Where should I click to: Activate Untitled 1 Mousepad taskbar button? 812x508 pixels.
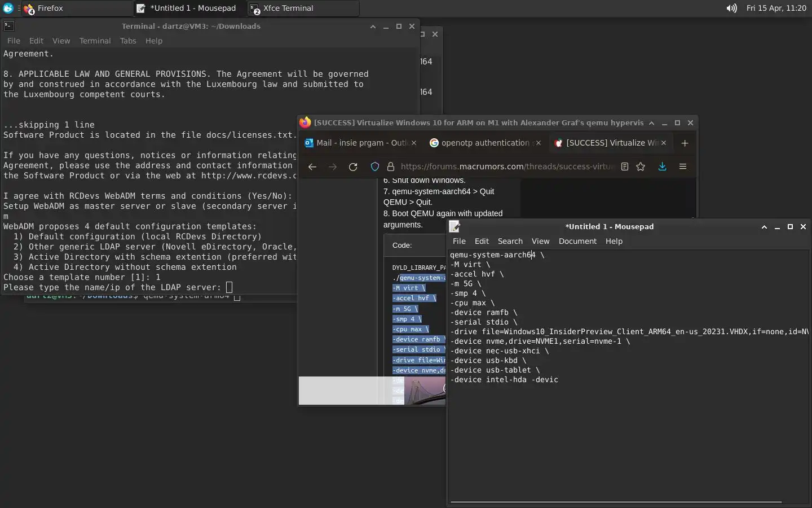point(189,8)
